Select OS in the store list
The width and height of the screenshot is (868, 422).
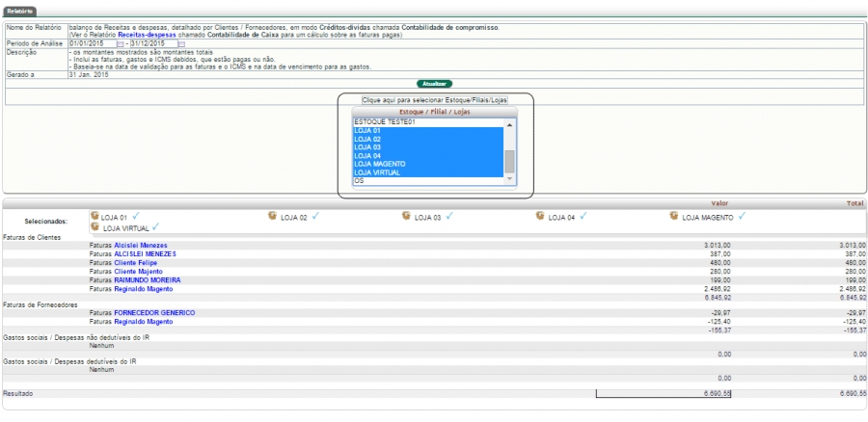(428, 181)
